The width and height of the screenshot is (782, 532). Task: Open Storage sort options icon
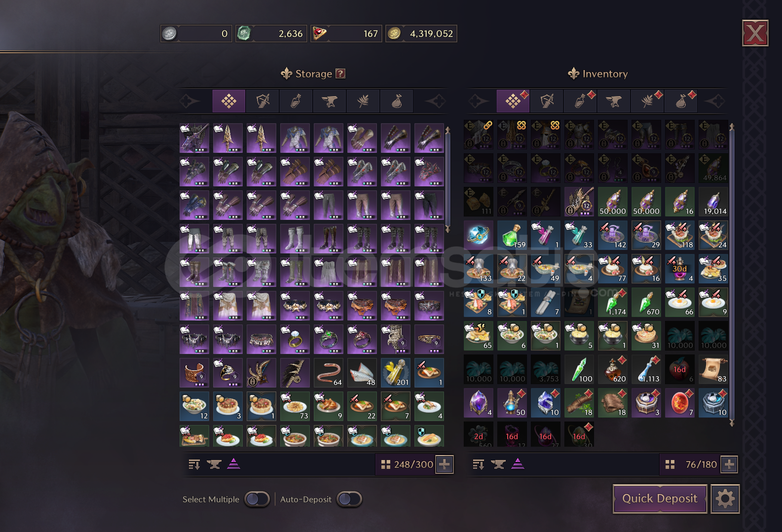click(x=194, y=464)
